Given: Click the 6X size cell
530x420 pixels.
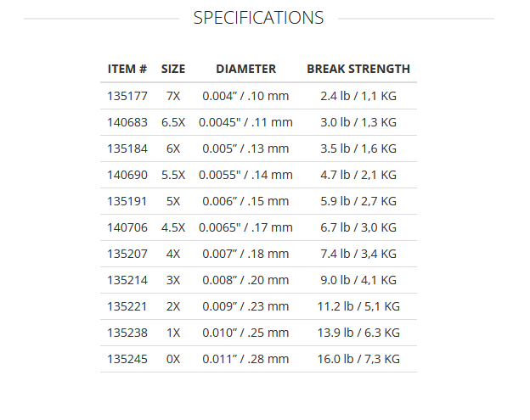Looking at the screenshot, I should 173,148.
